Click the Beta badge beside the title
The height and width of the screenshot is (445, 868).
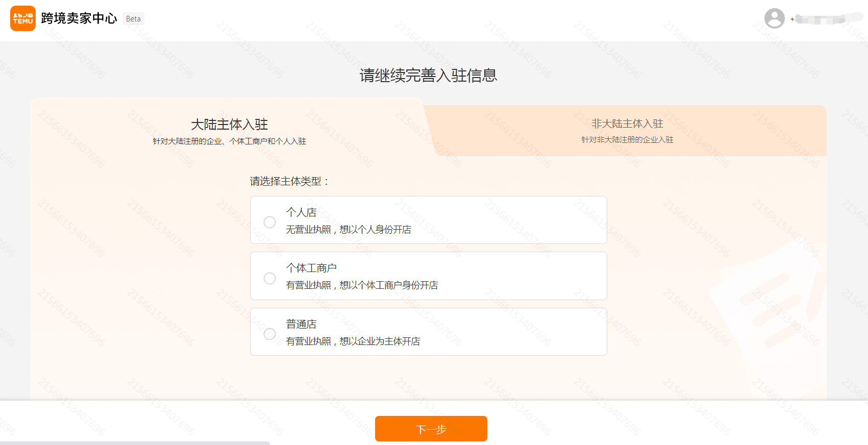133,19
